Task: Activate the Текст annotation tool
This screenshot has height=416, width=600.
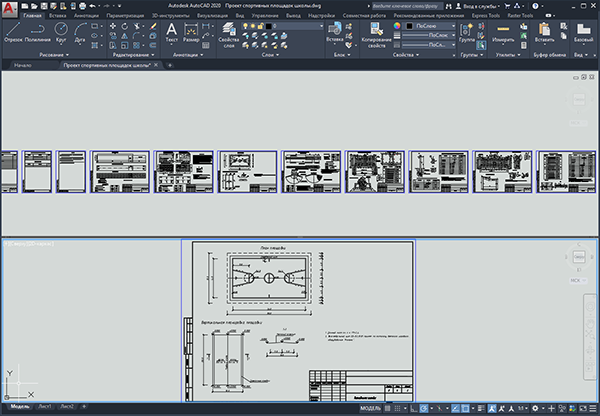Action: [171, 33]
